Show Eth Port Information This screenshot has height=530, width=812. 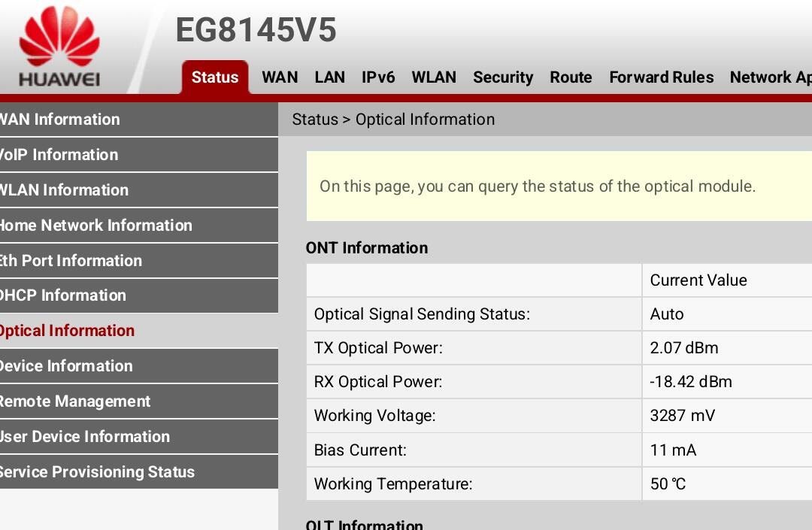pos(71,261)
